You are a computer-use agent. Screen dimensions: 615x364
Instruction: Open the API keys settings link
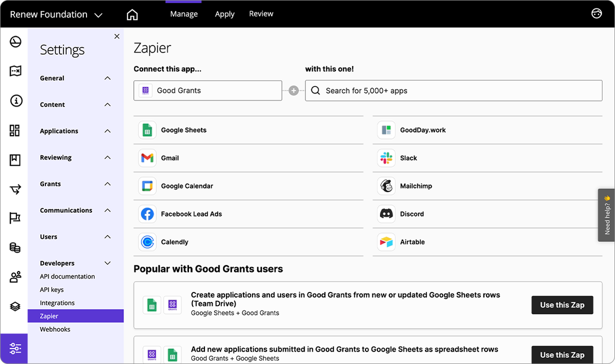point(52,290)
